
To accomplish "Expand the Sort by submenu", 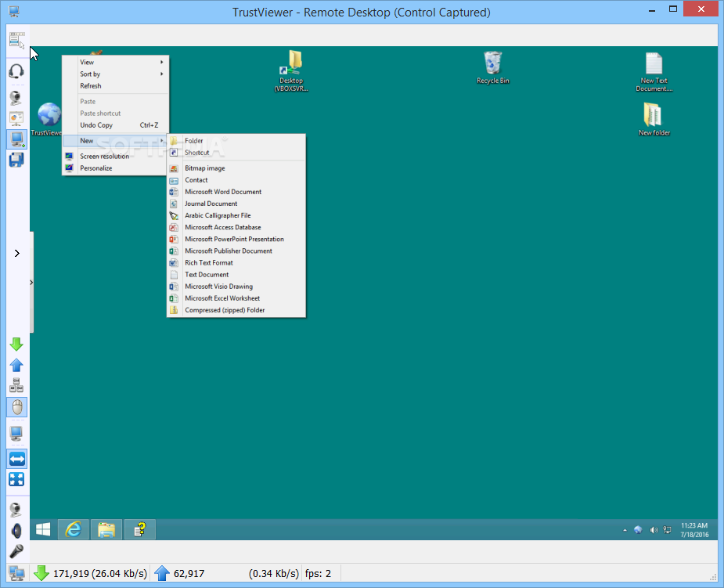I will [x=115, y=74].
